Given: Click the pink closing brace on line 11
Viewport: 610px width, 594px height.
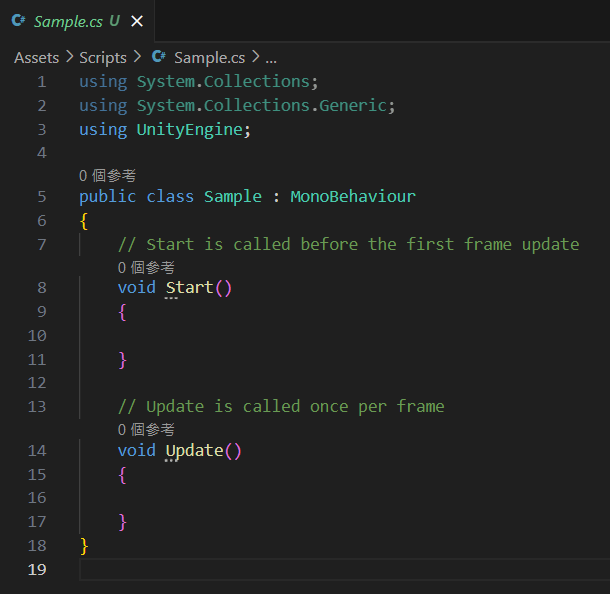Looking at the screenshot, I should coord(123,360).
